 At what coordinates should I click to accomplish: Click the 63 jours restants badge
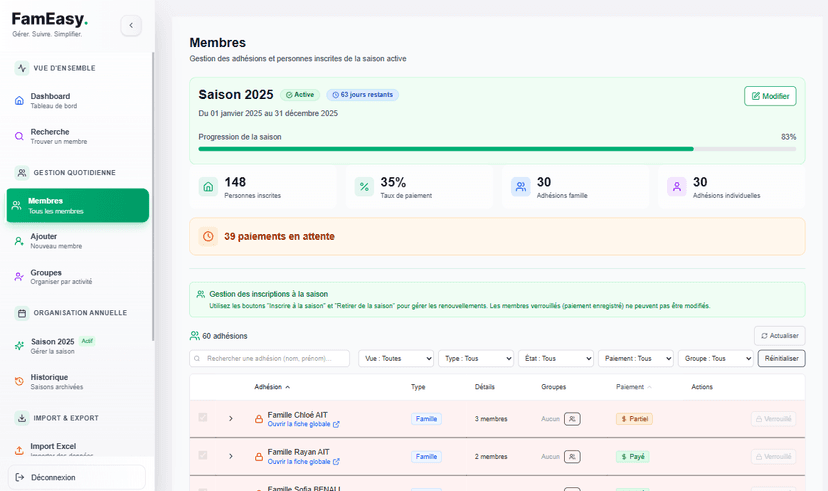point(362,95)
